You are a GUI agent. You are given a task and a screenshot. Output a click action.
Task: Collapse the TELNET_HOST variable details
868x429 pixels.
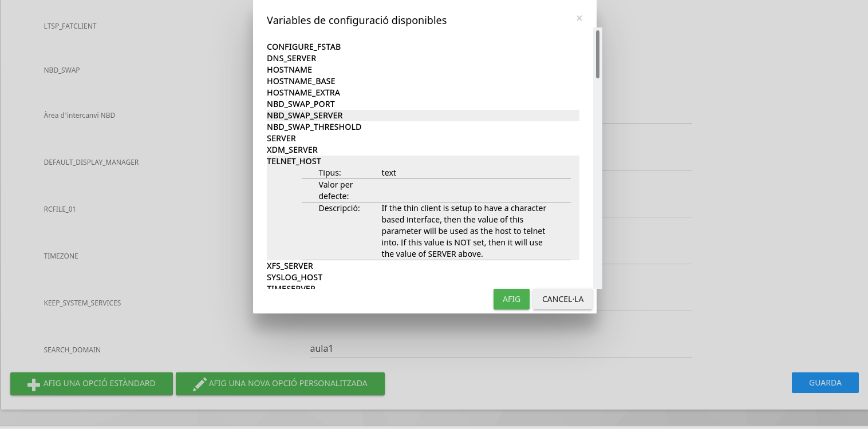pyautogui.click(x=294, y=161)
